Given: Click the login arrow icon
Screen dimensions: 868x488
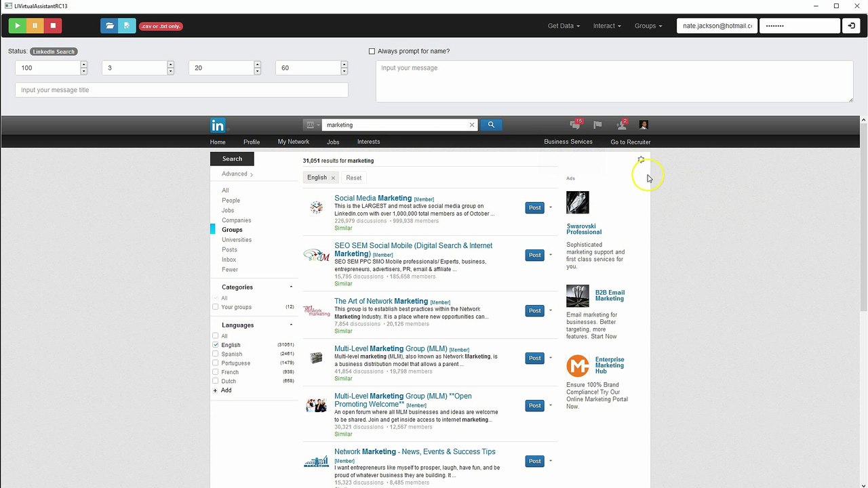Looking at the screenshot, I should [851, 26].
